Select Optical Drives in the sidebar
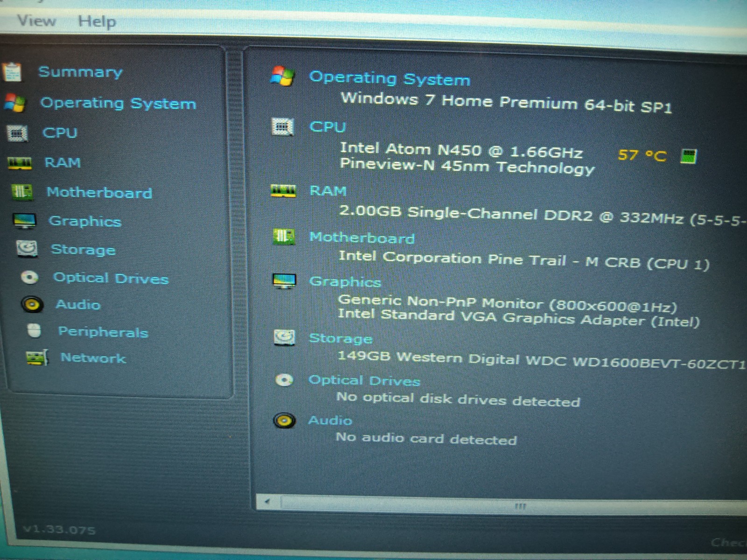 111,278
